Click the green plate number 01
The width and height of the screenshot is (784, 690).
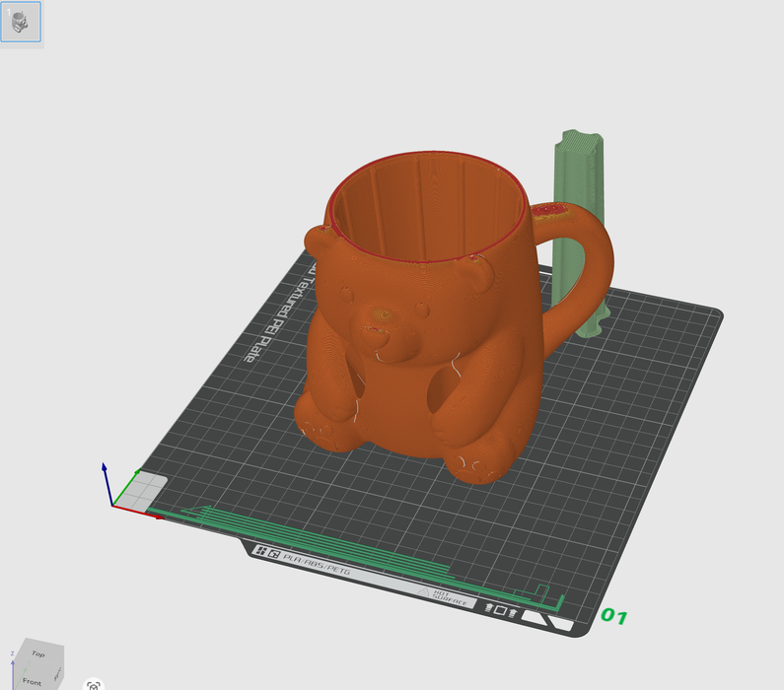613,617
